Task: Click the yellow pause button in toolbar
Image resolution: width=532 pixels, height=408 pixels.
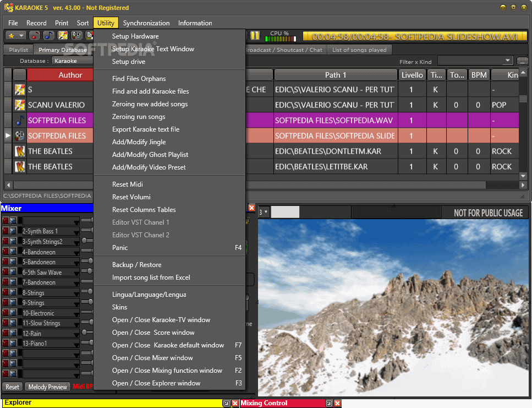Action: click(x=255, y=35)
